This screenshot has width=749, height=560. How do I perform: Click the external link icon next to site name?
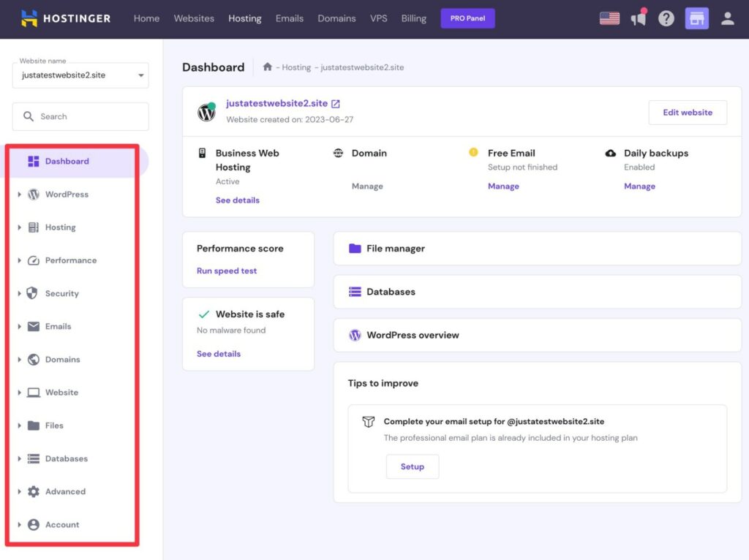335,104
